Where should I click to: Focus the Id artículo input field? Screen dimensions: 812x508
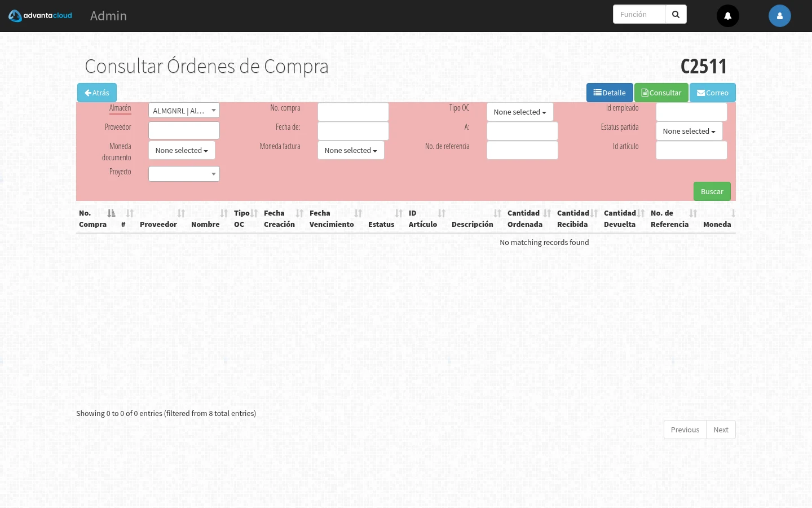click(691, 150)
